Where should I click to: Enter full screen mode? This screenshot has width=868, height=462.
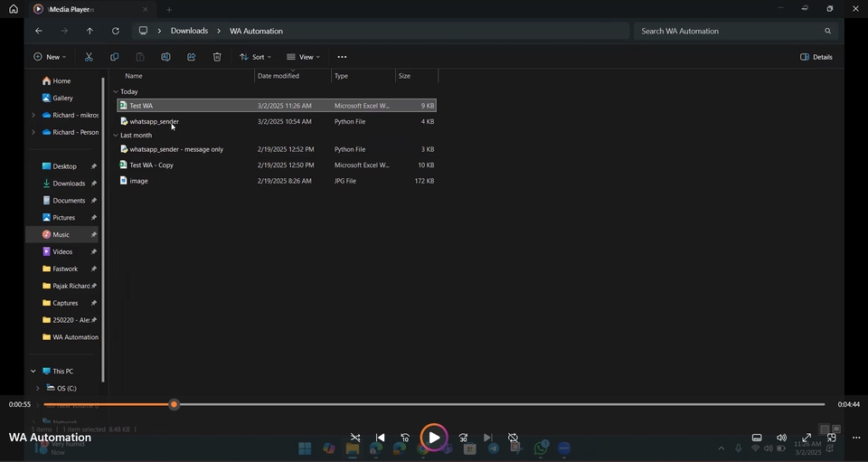807,438
